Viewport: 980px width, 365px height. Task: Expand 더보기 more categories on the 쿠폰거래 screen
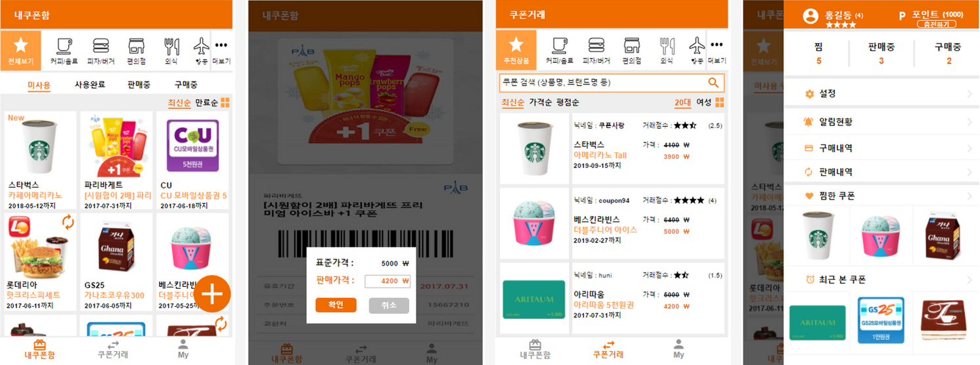pos(717,51)
